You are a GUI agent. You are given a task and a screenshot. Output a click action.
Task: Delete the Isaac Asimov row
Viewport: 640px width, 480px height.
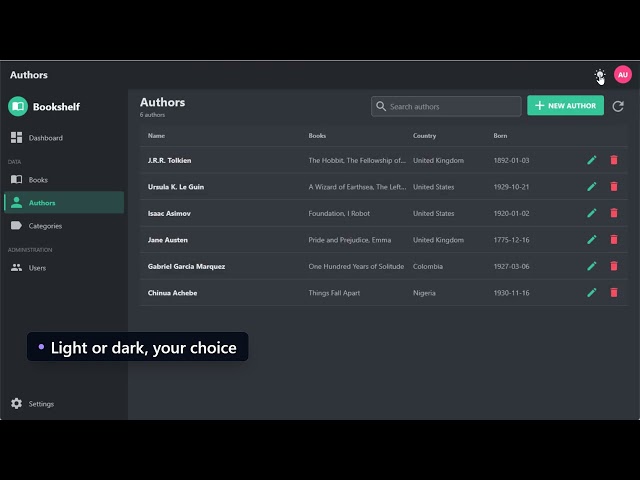614,213
